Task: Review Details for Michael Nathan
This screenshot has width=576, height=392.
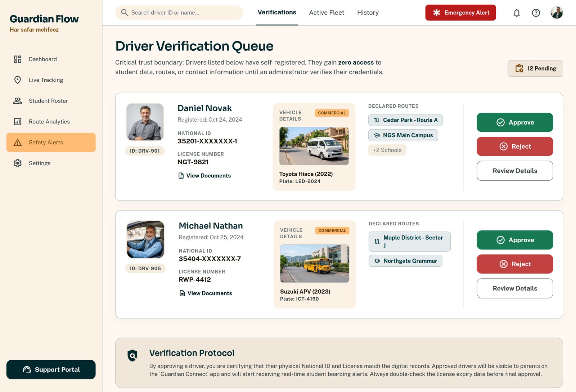Action: coord(515,288)
